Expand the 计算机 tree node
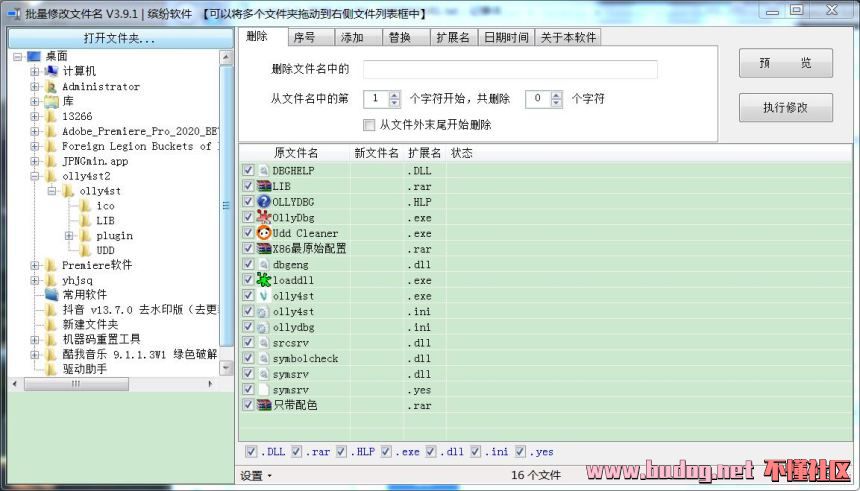 tap(35, 71)
